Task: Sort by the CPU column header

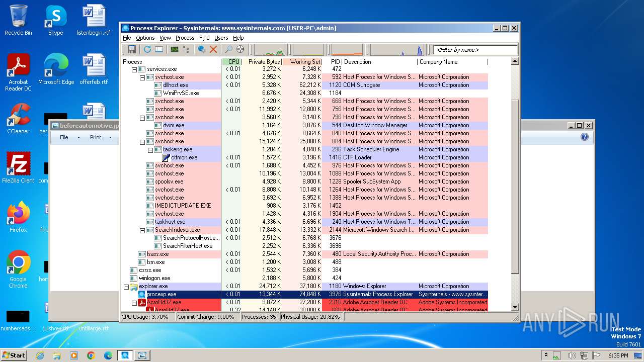Action: coord(231,62)
